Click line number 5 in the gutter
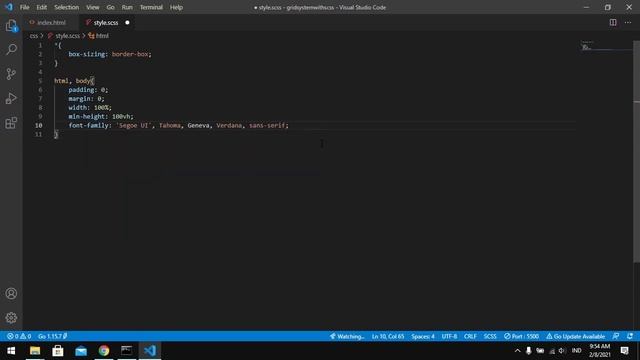Screen dimensions: 640x360 (40, 81)
